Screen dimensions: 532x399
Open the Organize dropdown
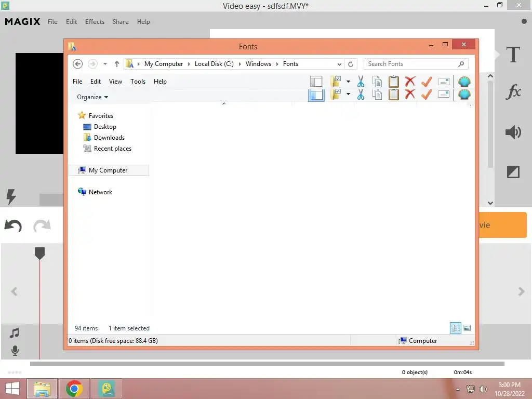coord(92,97)
